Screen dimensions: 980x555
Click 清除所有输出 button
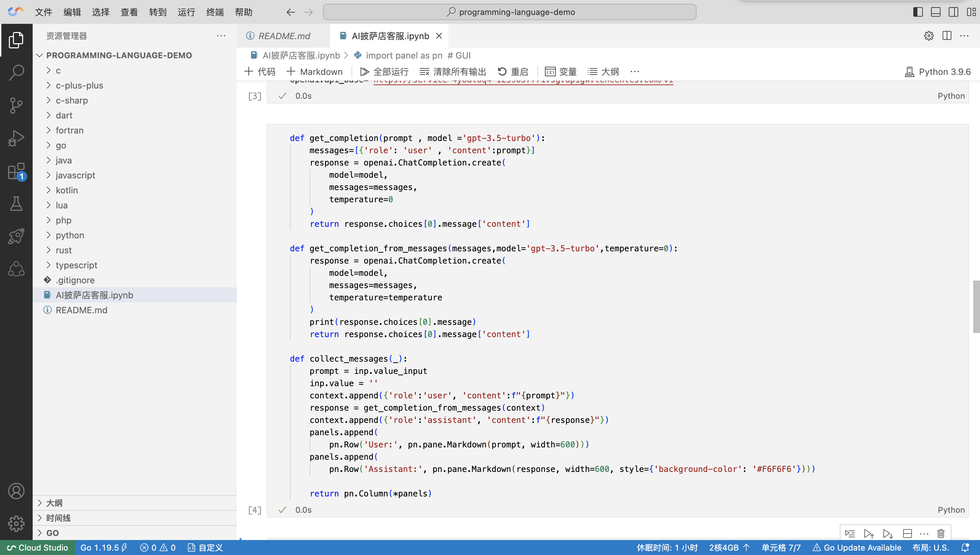coord(453,72)
